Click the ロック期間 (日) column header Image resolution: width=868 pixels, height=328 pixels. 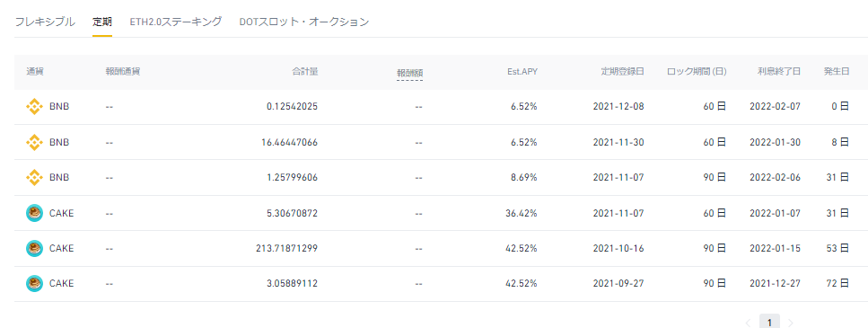(697, 72)
